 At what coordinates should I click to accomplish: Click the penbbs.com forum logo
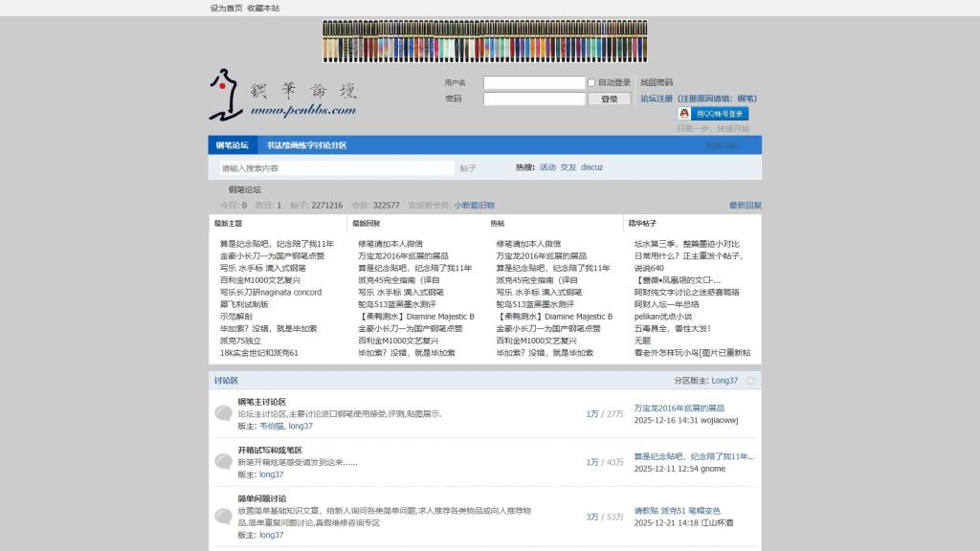click(x=281, y=97)
